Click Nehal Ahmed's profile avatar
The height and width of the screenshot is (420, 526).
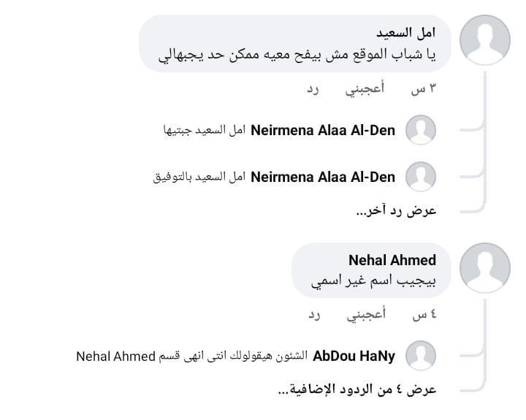[485, 268]
